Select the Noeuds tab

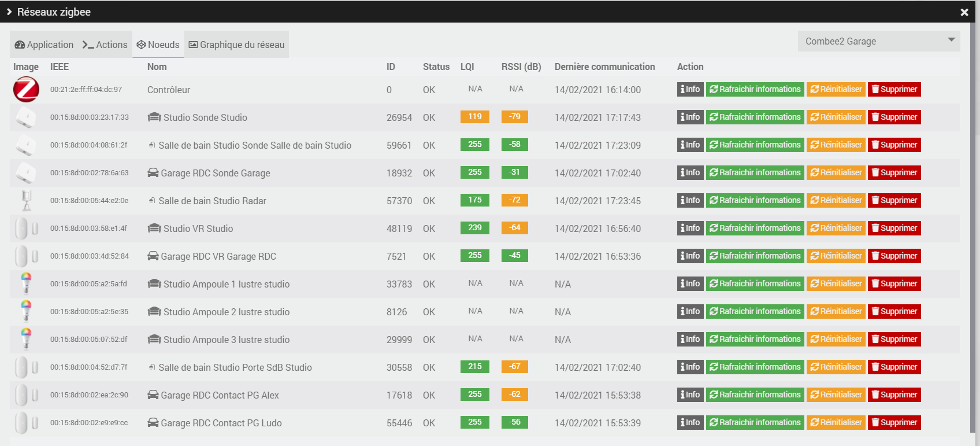pyautogui.click(x=158, y=45)
